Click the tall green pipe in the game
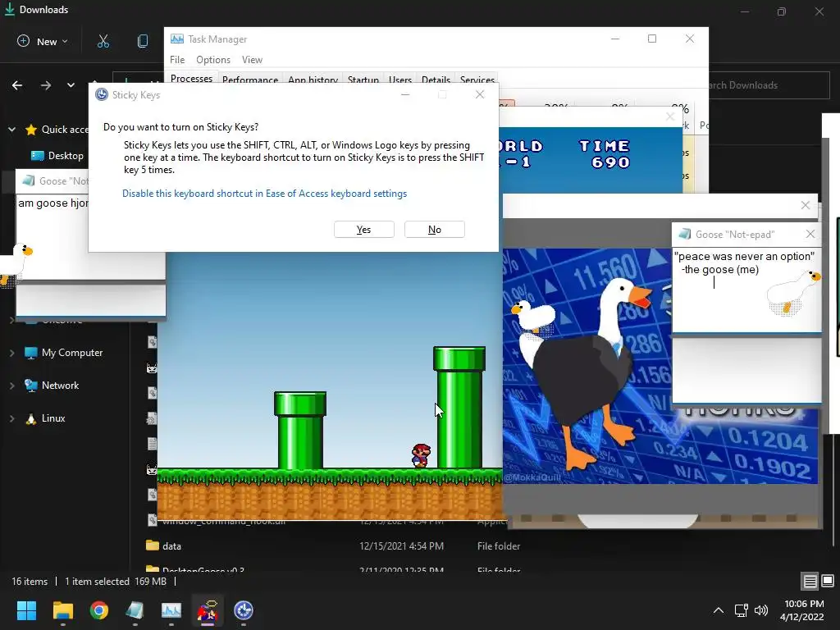The image size is (840, 630). [x=459, y=407]
